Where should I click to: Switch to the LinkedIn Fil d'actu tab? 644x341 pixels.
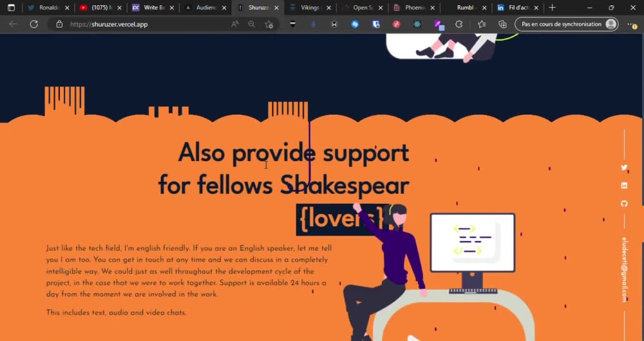518,7
